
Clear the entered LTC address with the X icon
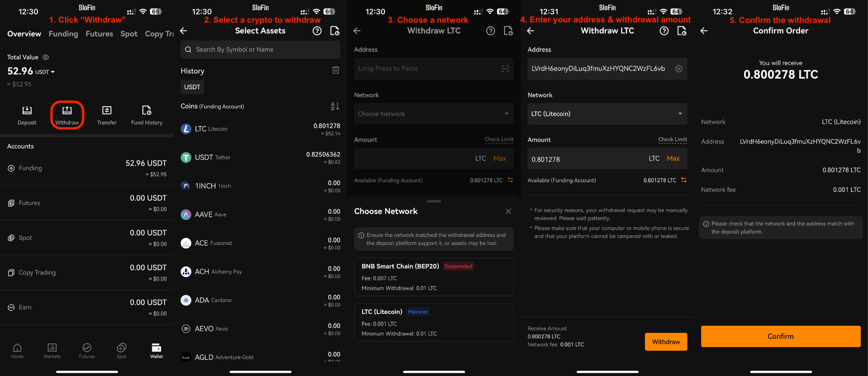(679, 69)
